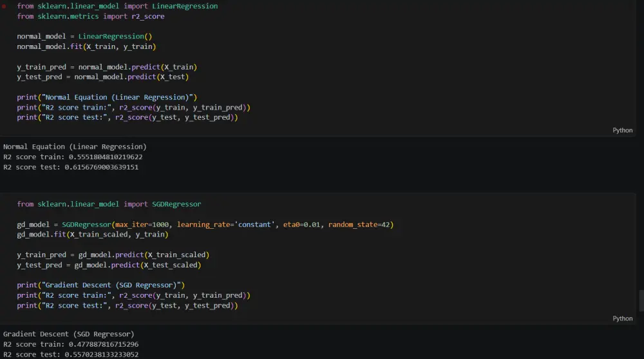Click output line 'Normal Equation (Linear Regression)'
644x359 pixels.
75,147
